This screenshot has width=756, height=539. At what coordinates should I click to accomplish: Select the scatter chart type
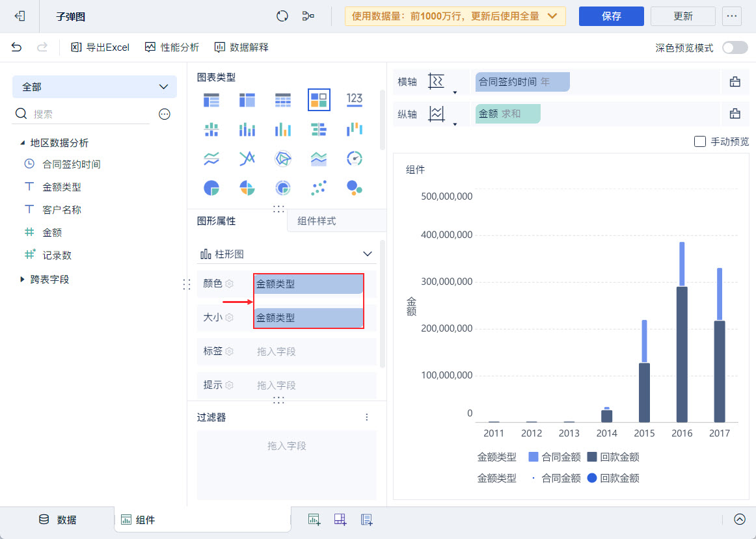pos(319,188)
